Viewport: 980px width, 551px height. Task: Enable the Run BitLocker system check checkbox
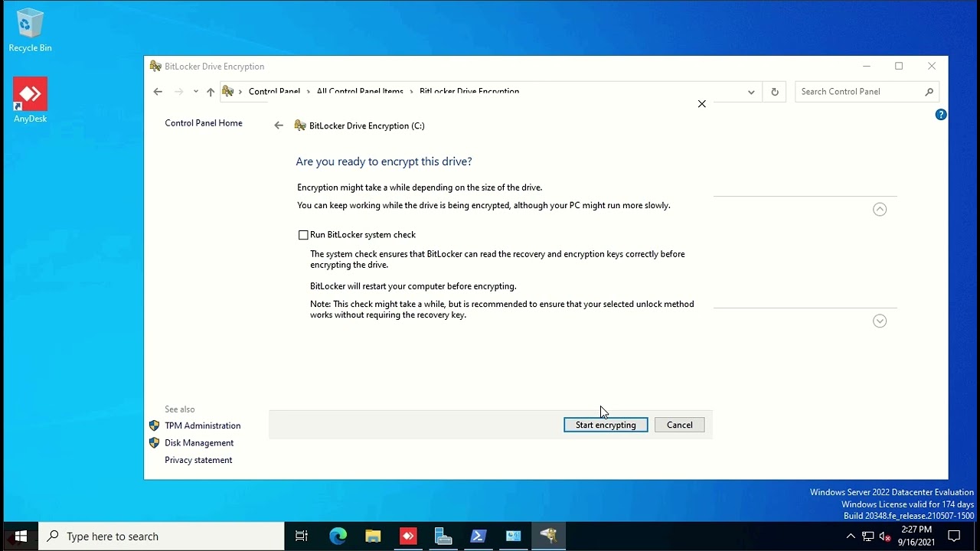[x=303, y=235]
